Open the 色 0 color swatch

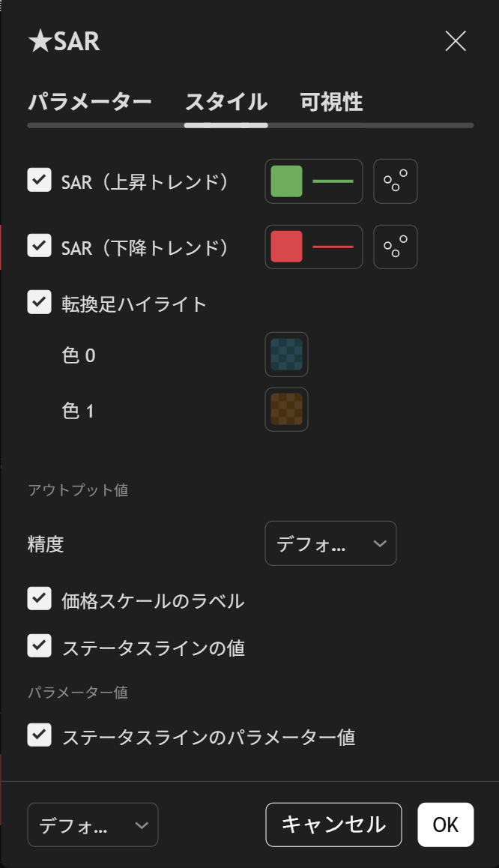point(286,354)
